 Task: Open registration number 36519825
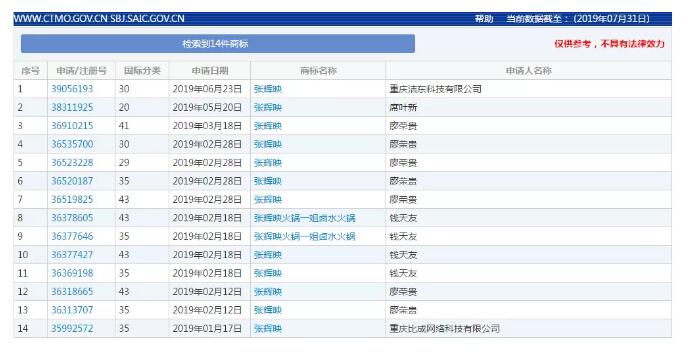pyautogui.click(x=72, y=200)
